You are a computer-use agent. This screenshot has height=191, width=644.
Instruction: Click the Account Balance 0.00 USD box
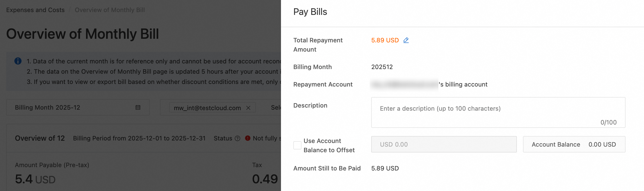click(574, 144)
